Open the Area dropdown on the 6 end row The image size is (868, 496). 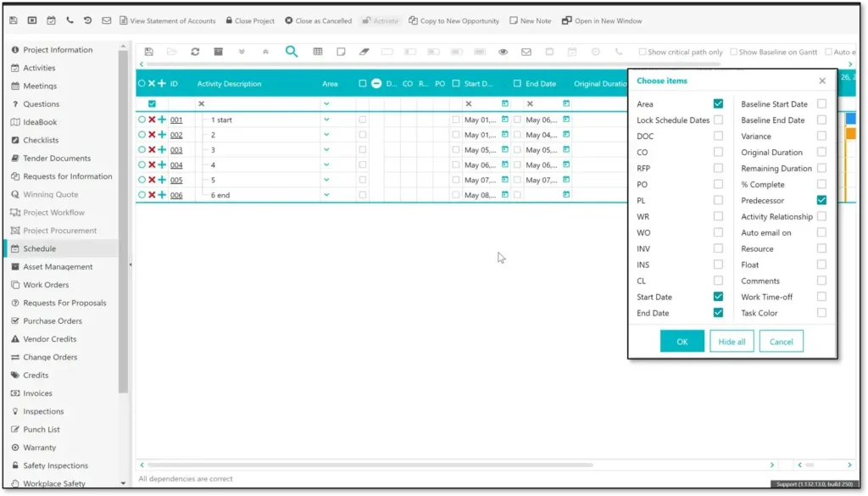(327, 194)
